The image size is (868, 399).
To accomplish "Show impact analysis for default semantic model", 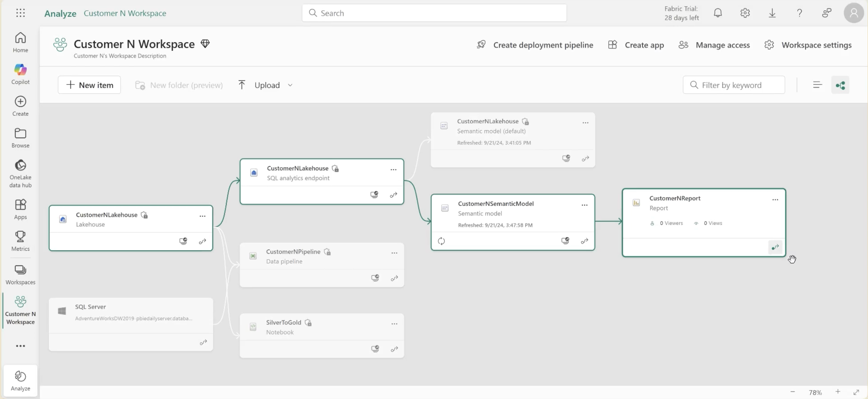I will [566, 158].
